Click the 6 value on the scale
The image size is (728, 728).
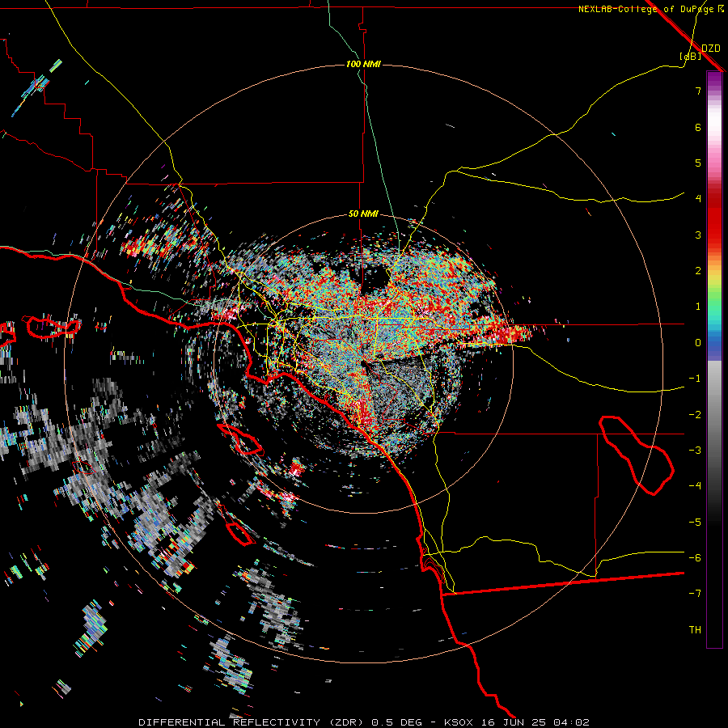tap(698, 127)
